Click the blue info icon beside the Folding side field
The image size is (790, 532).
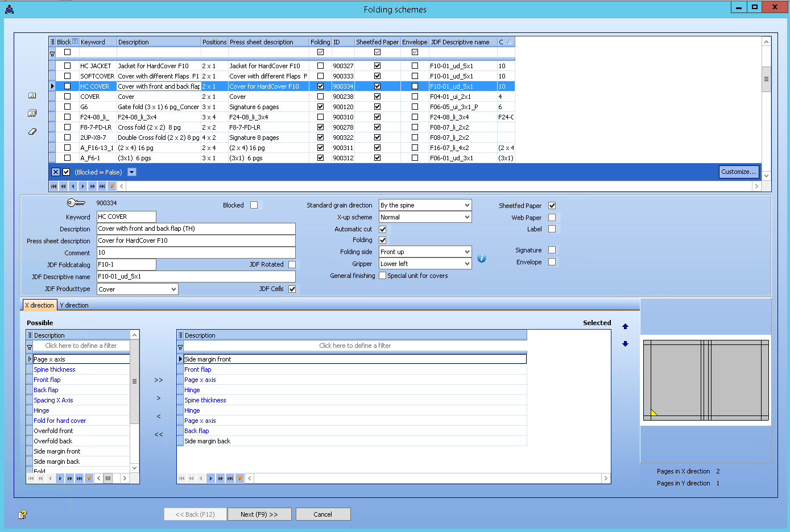pos(482,259)
